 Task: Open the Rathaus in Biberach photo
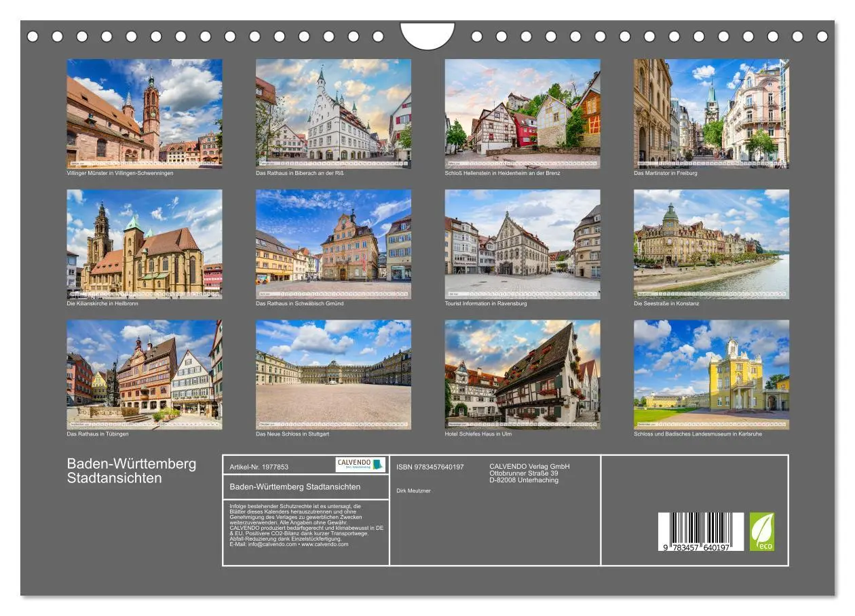[x=333, y=113]
